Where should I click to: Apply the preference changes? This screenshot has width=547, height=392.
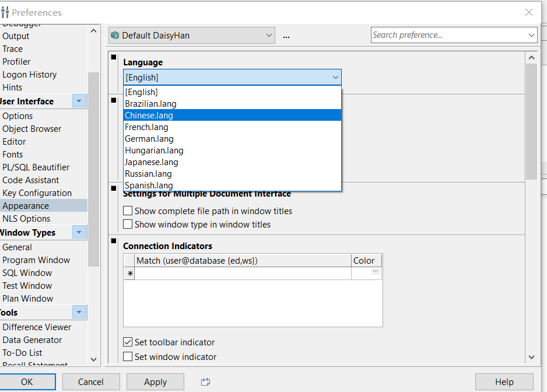pos(155,381)
